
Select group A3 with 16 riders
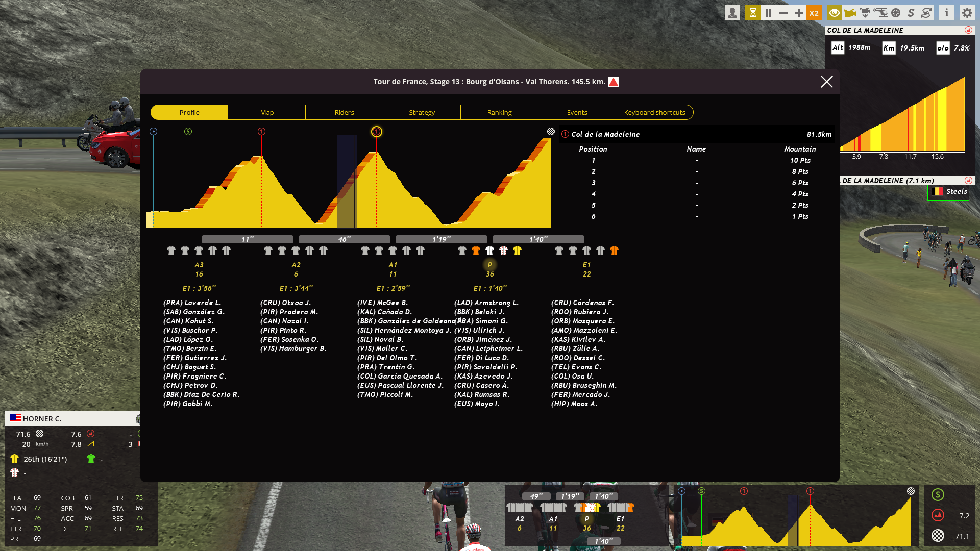[199, 269]
